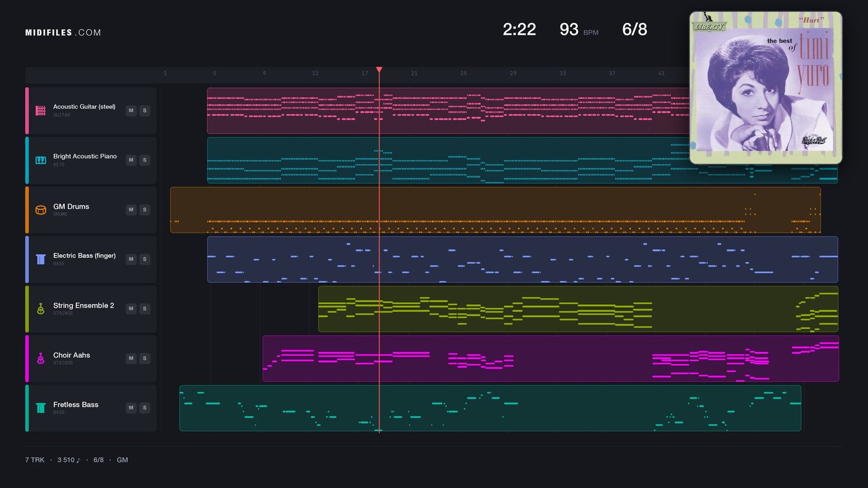The height and width of the screenshot is (488, 868).
Task: Click the String Ensemble 2 violin icon
Action: 41,309
